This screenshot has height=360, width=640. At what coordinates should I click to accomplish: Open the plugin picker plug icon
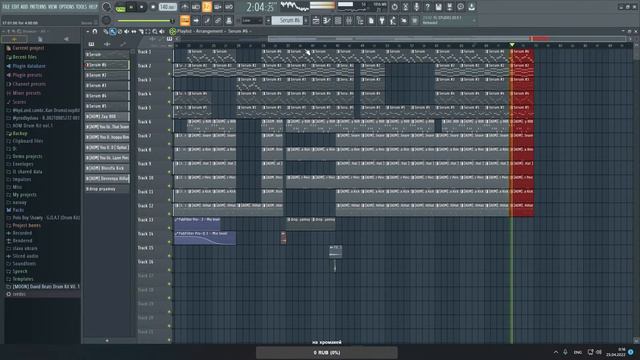coord(382,20)
